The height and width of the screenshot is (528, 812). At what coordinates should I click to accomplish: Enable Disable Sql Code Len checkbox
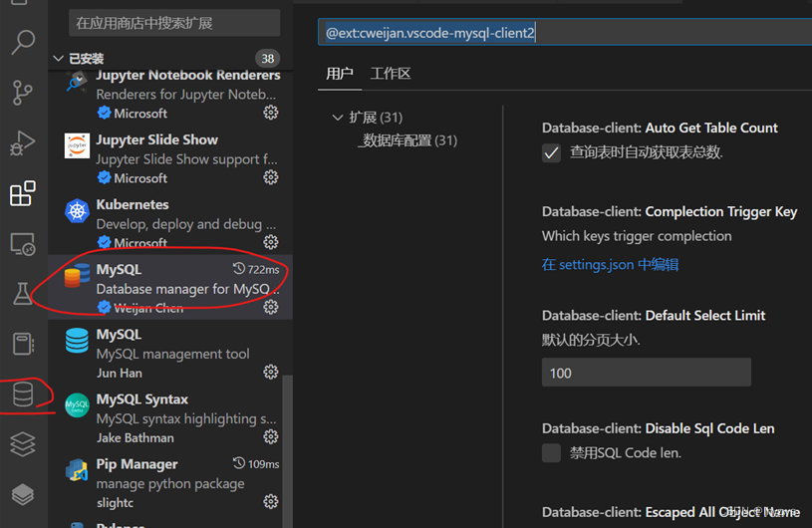coord(552,453)
